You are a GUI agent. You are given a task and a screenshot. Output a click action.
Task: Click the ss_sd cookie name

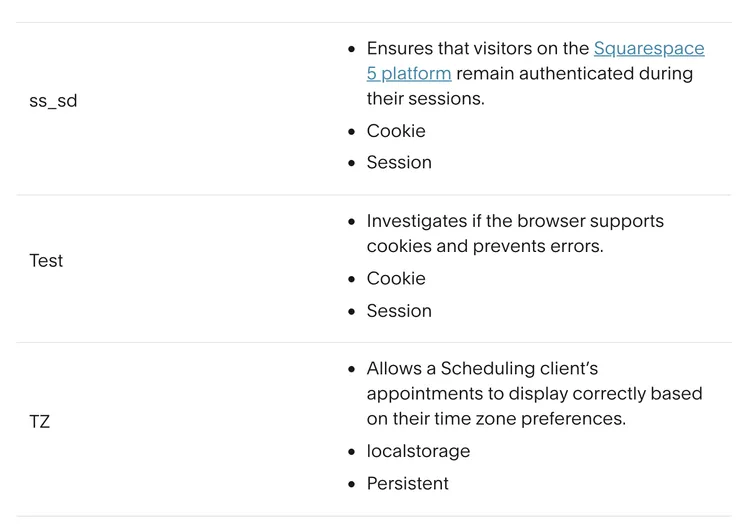(x=53, y=101)
